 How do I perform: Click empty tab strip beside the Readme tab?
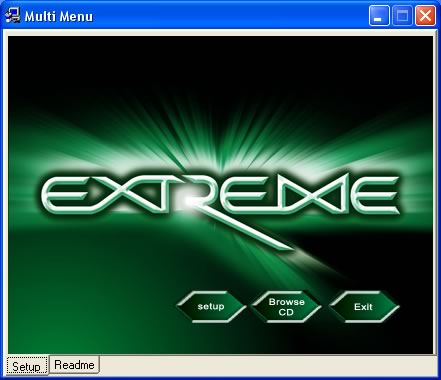tap(267, 365)
